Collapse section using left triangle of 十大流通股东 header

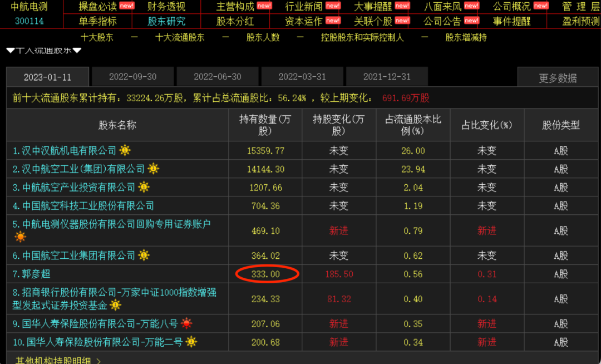click(11, 51)
